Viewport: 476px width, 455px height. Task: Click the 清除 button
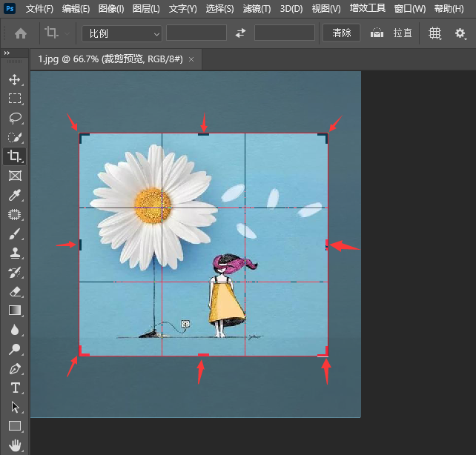coord(342,33)
